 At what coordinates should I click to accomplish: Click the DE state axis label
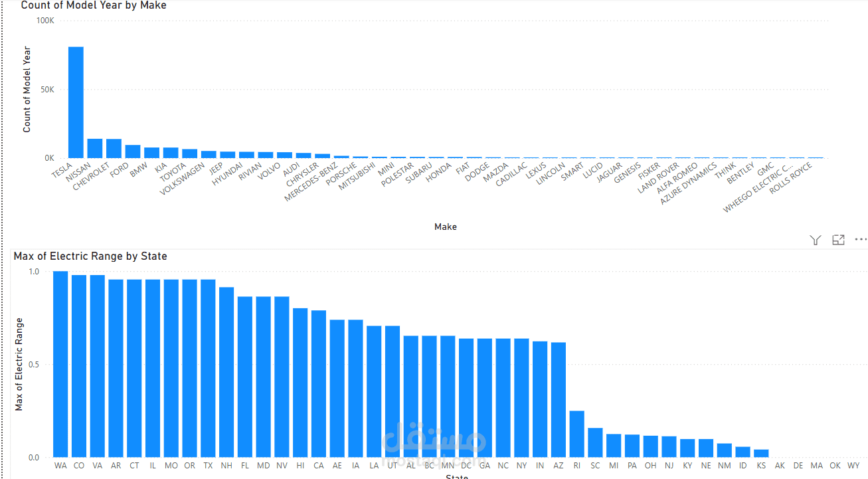[x=798, y=466]
